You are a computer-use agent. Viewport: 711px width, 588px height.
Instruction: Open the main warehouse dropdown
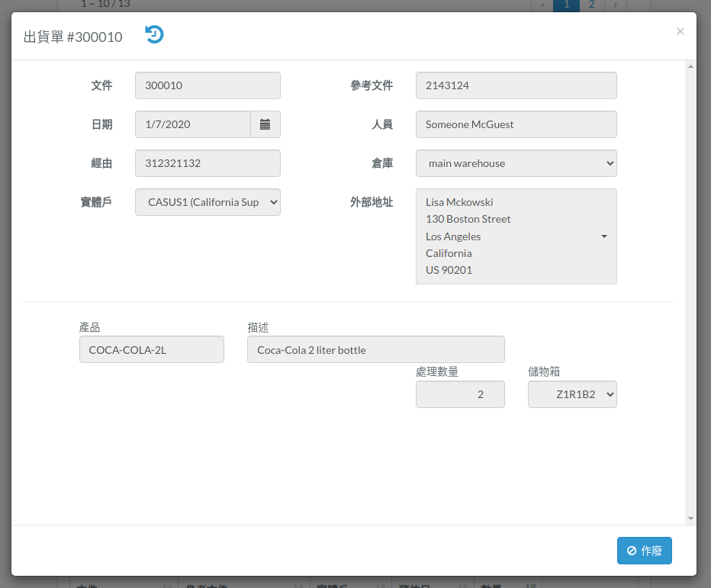tap(516, 163)
